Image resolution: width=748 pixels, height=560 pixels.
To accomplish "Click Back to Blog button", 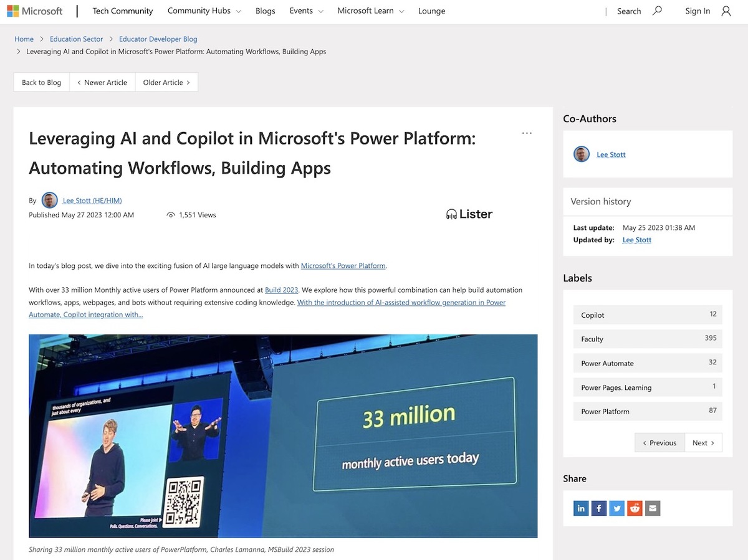I will click(x=42, y=82).
